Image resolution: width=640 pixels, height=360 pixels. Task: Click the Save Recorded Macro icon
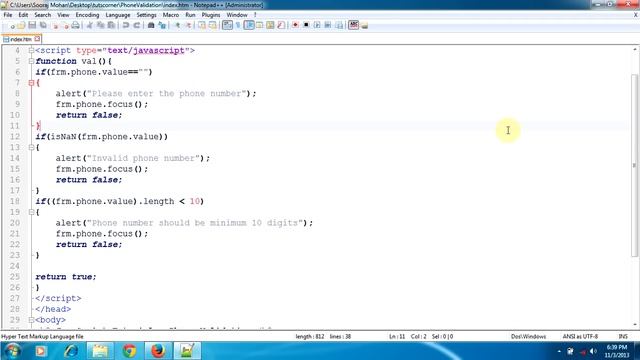(339, 25)
